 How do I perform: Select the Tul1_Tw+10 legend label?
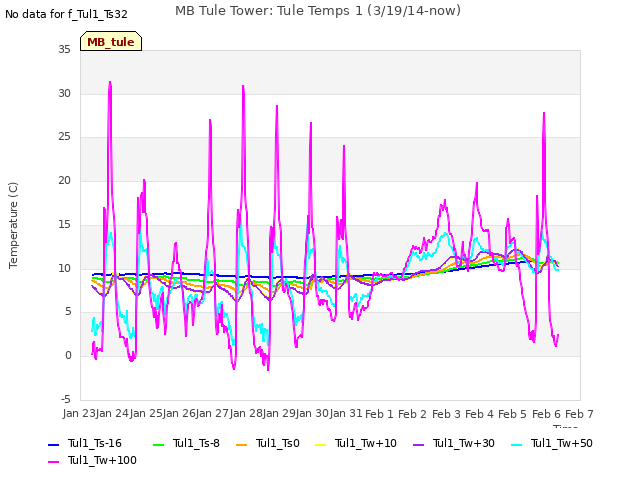(366, 443)
